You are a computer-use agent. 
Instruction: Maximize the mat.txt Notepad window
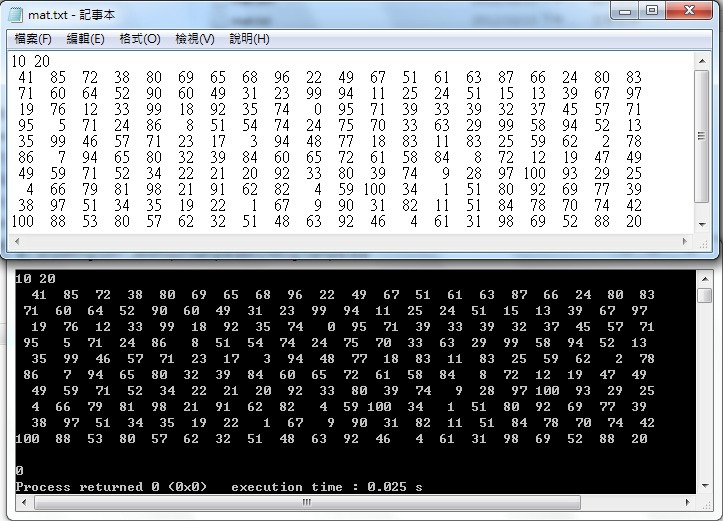tap(652, 11)
